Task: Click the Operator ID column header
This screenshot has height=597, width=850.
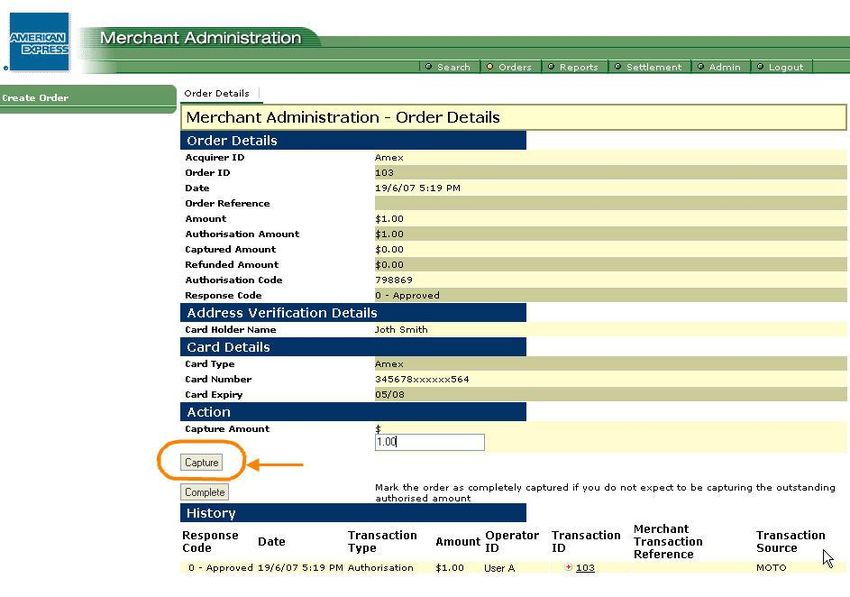Action: pyautogui.click(x=512, y=541)
